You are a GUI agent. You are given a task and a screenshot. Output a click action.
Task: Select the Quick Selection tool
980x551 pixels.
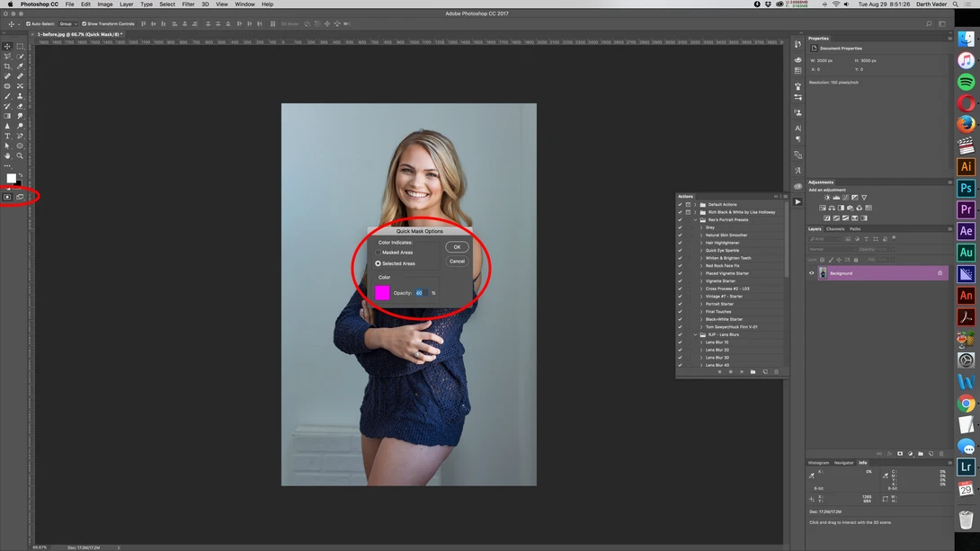click(20, 57)
